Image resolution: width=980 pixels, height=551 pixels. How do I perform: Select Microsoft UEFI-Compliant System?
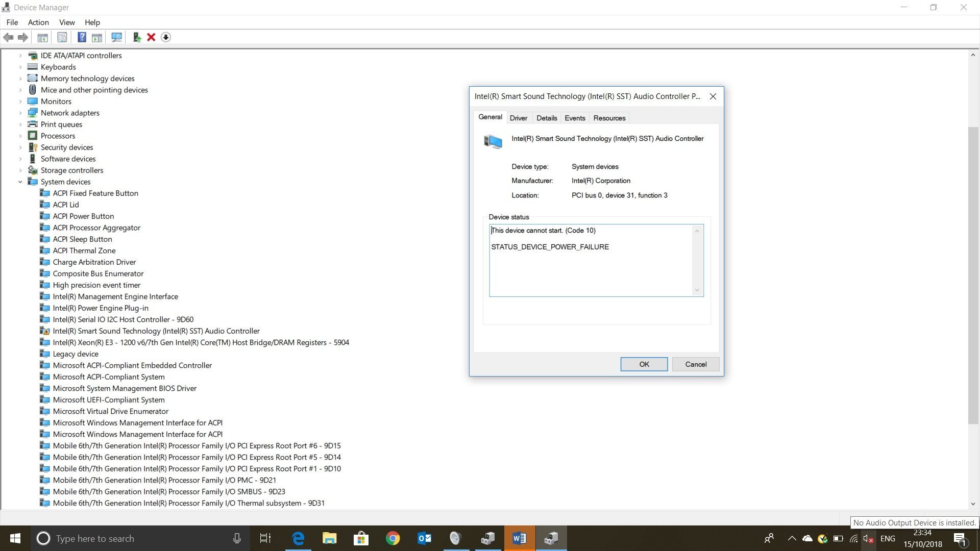pos(109,400)
